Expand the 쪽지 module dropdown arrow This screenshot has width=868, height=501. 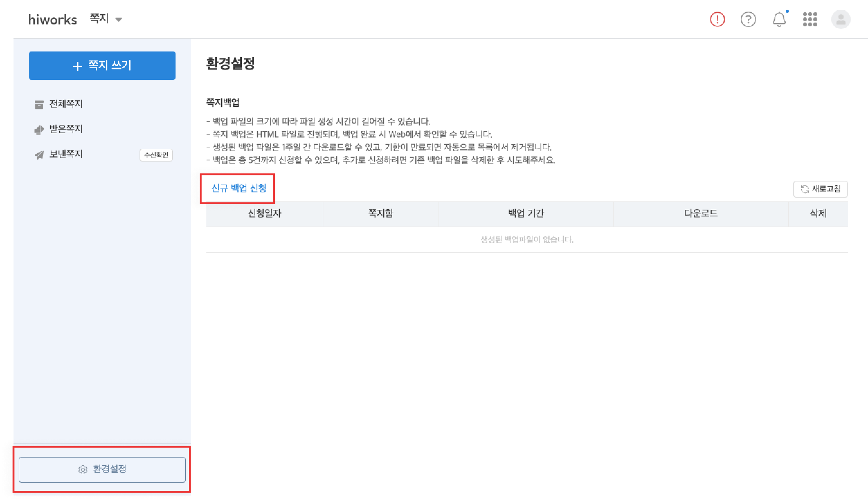(119, 20)
